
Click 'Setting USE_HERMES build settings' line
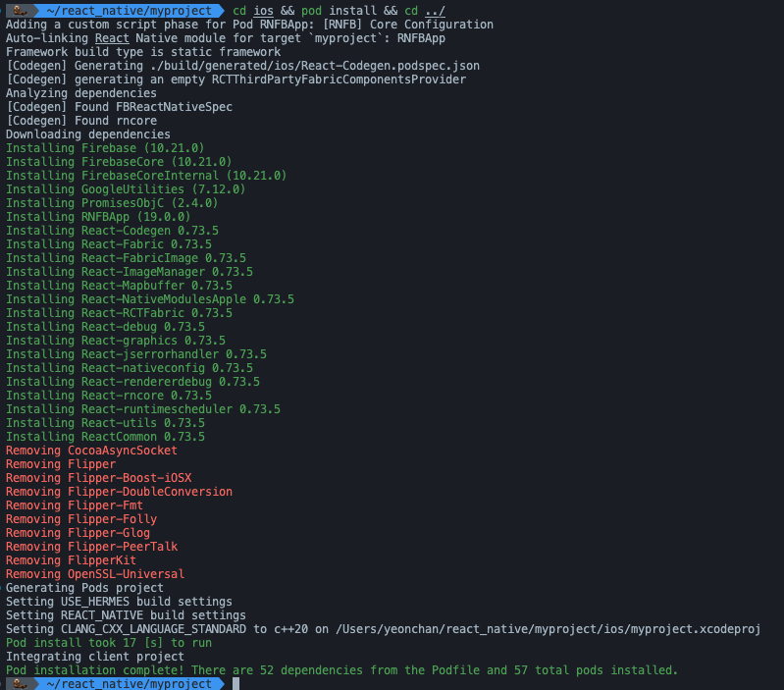tap(119, 602)
